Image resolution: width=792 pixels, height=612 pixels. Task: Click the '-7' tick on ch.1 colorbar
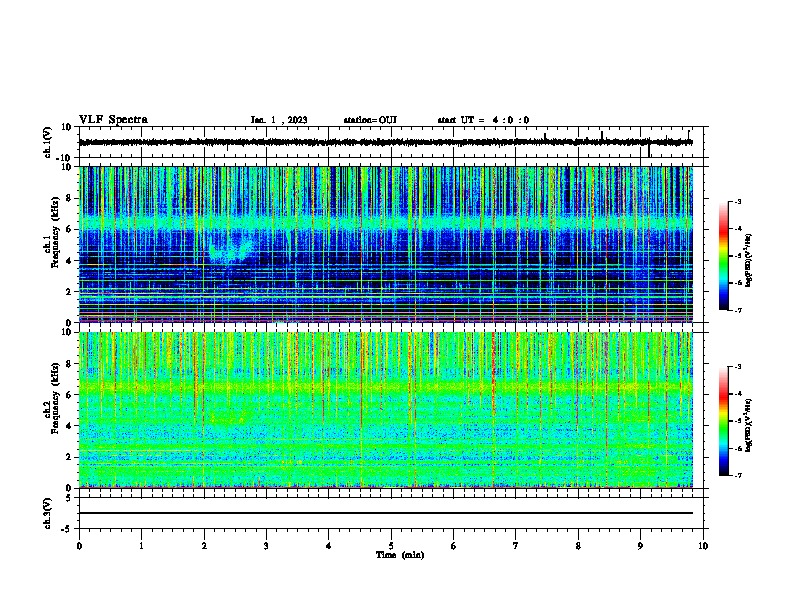point(737,310)
